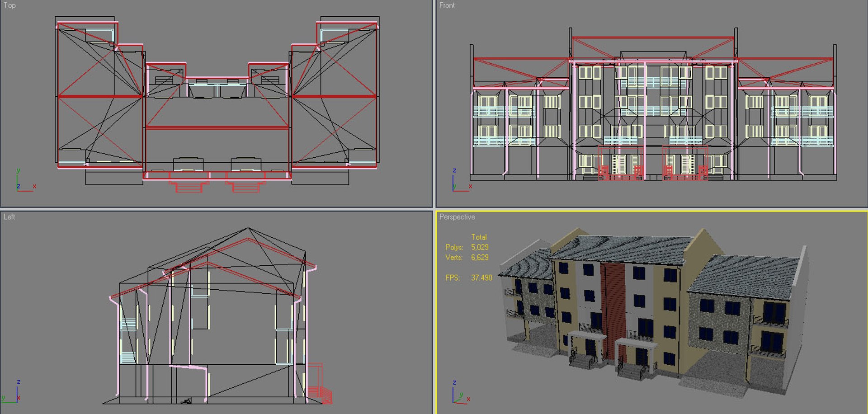Click the axis tripod in Front viewport
Image resolution: width=868 pixels, height=414 pixels.
pyautogui.click(x=462, y=180)
